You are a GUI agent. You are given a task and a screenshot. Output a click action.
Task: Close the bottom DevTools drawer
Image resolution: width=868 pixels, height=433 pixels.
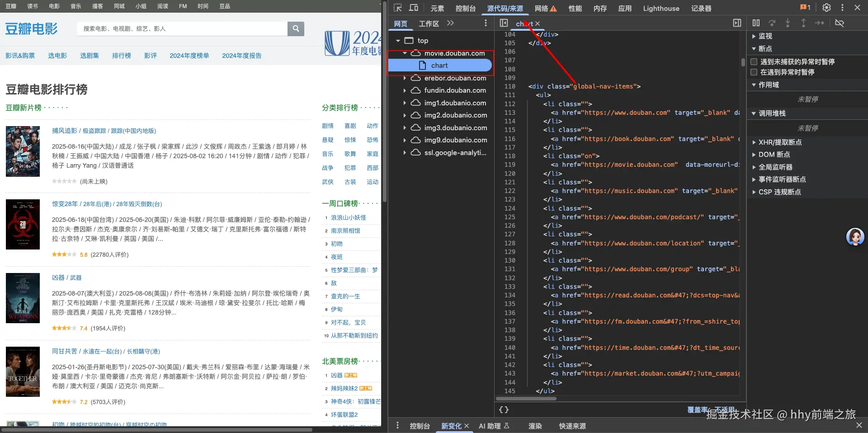(859, 425)
